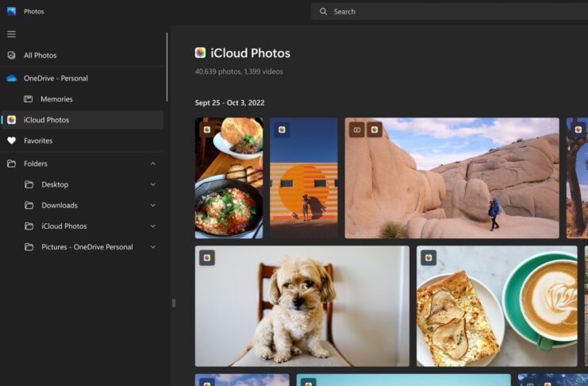Open the Favorites section
Screen dimensions: 588x386
83,141
